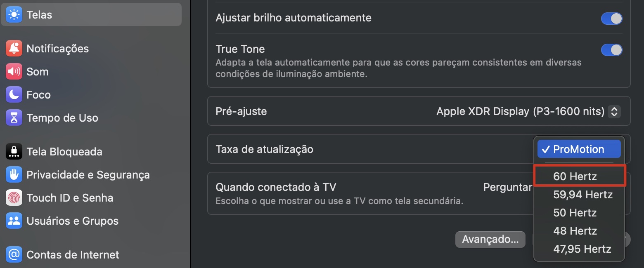This screenshot has height=268, width=644.
Task: Open the Touch ID e Senha fingerprint icon
Action: point(14,197)
